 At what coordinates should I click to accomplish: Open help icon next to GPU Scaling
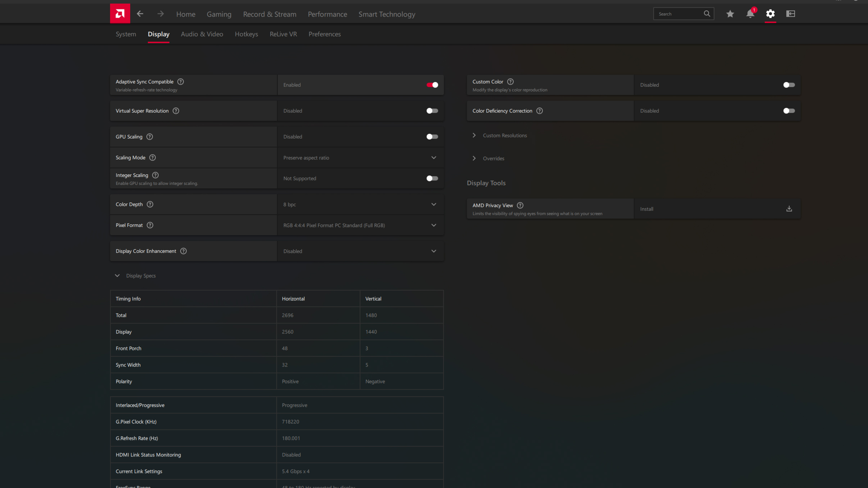[x=150, y=137]
